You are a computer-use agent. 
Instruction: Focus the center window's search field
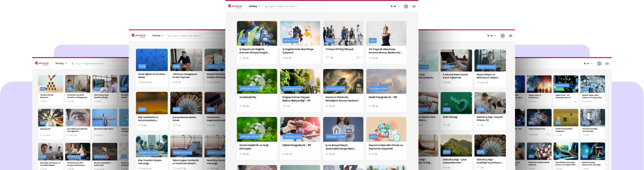click(x=295, y=6)
